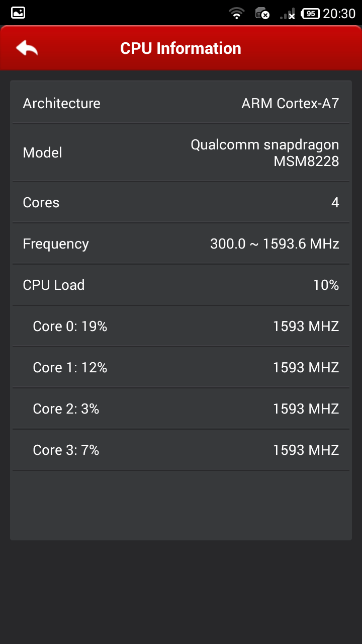Tap the 300.0 ~ 1593.6 MHz value
The width and height of the screenshot is (362, 644).
(x=275, y=244)
